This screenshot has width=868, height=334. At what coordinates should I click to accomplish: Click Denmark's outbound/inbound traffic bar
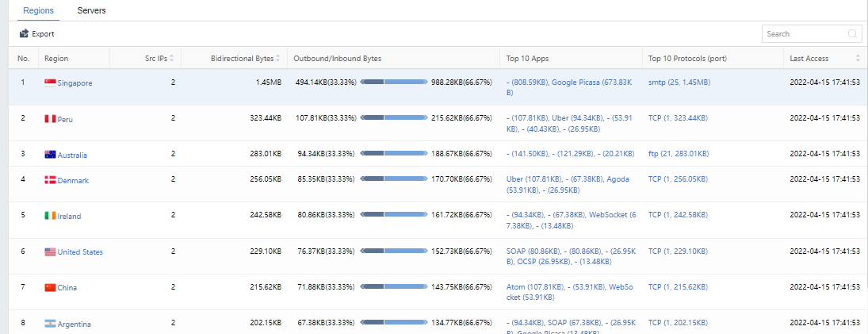tap(394, 179)
